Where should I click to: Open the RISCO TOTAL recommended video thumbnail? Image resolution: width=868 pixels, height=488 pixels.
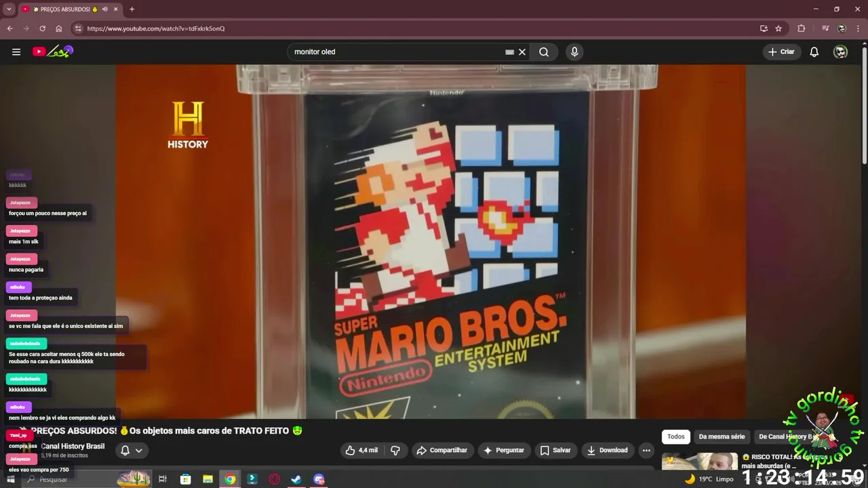pyautogui.click(x=700, y=461)
